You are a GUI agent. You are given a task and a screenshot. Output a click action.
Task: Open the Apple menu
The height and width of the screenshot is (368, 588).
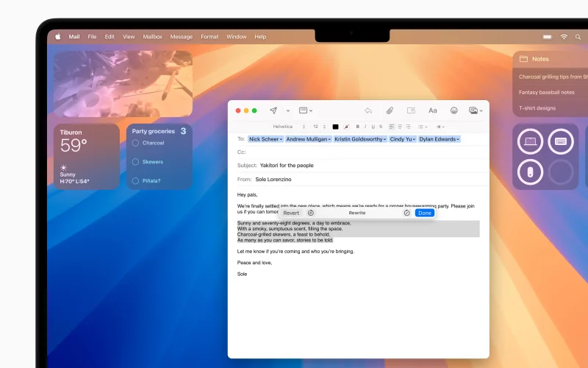pos(58,36)
